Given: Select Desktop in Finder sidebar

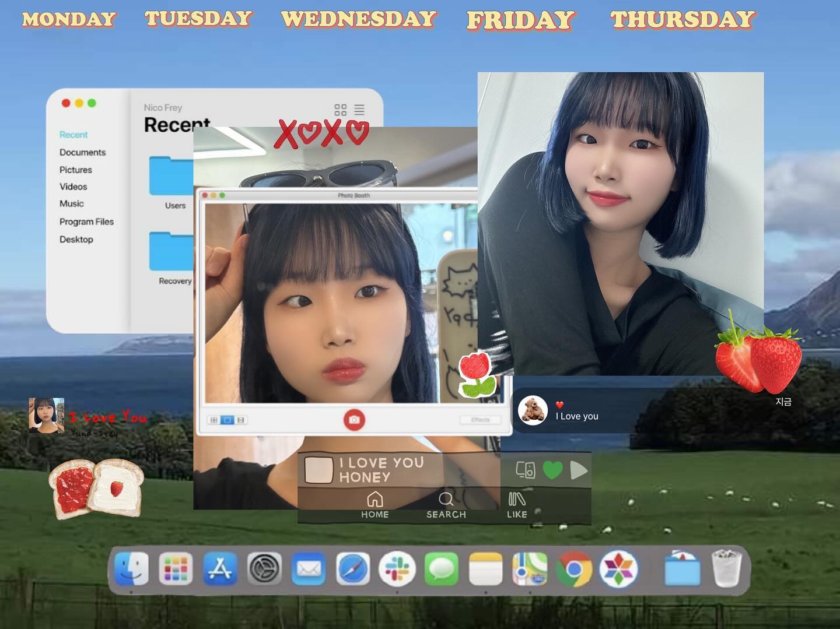Looking at the screenshot, I should (x=76, y=239).
